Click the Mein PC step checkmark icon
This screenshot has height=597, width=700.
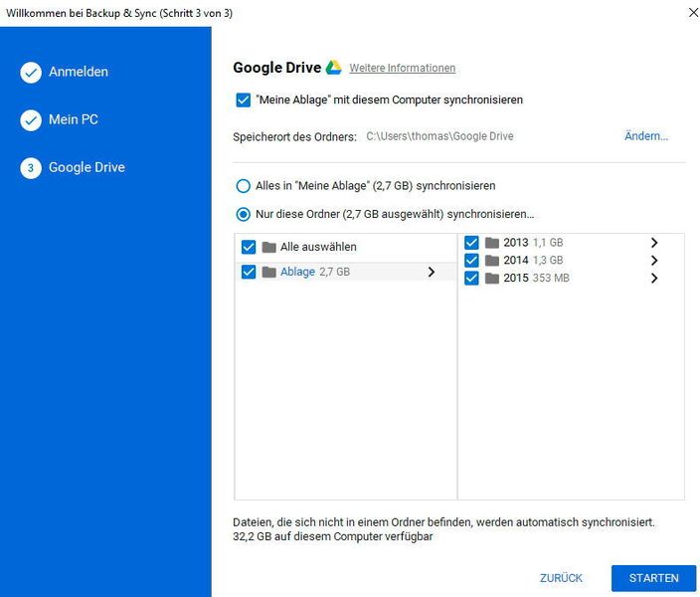pyautogui.click(x=31, y=120)
